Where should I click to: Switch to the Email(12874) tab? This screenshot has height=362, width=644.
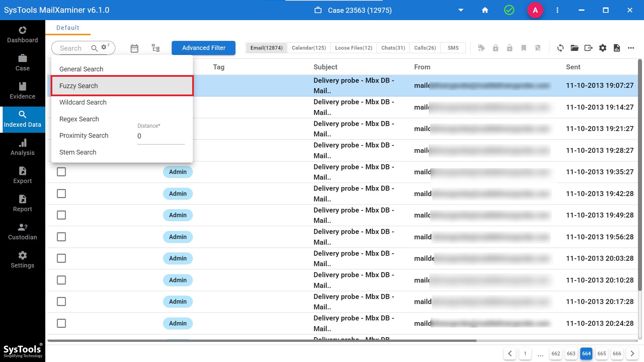[x=266, y=48]
